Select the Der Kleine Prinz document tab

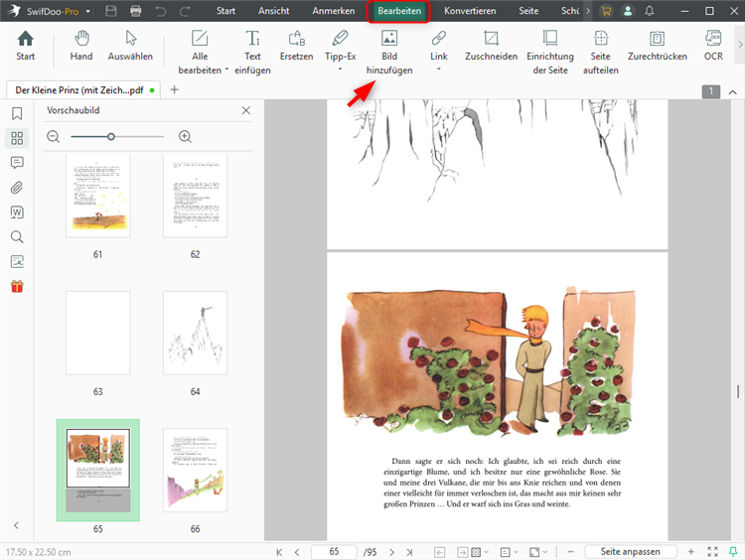point(83,89)
